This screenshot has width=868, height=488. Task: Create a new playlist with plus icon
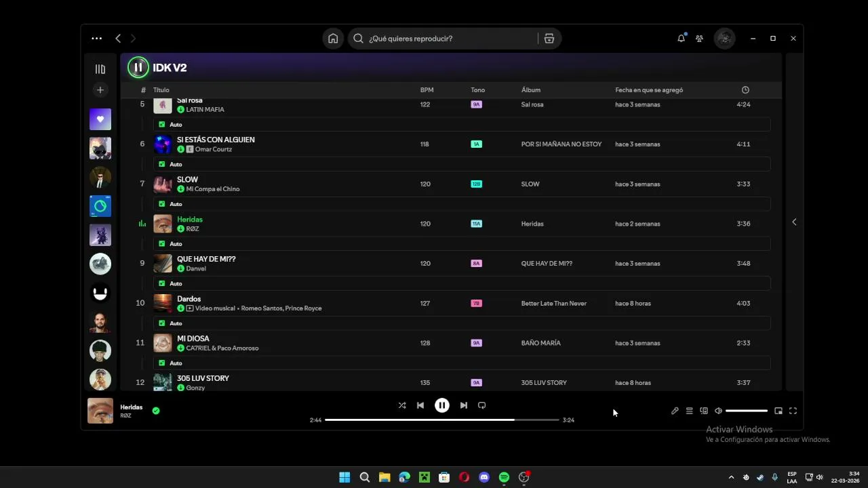point(100,90)
